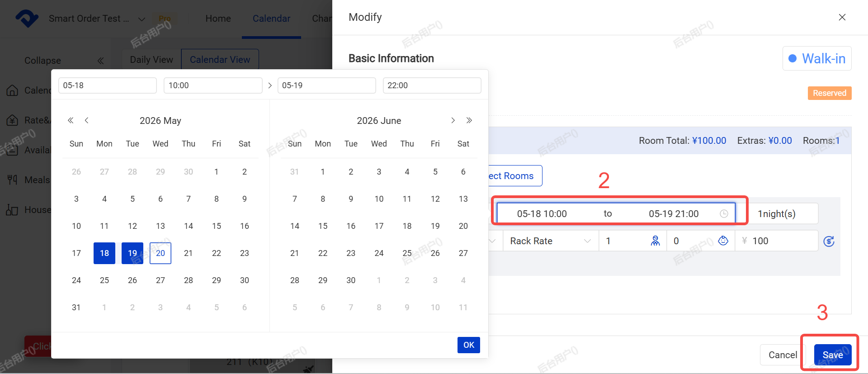Viewport: 868px width, 374px height.
Task: Select May 13 in the calendar
Action: [160, 226]
